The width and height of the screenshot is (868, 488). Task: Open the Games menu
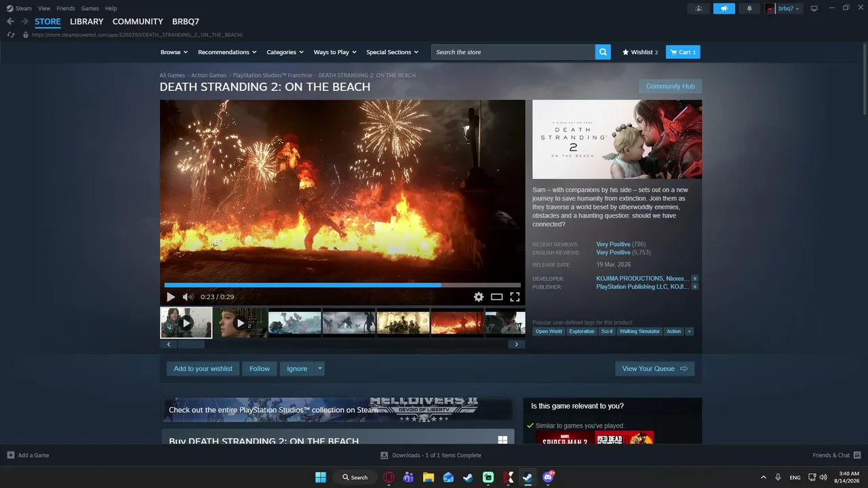(x=90, y=8)
